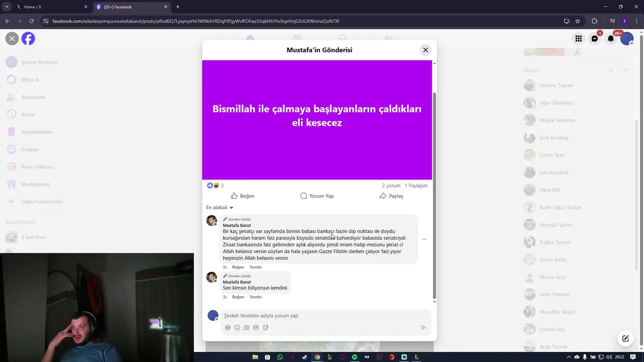Click the new message compose icon
This screenshot has width=644, height=362.
(x=625, y=338)
